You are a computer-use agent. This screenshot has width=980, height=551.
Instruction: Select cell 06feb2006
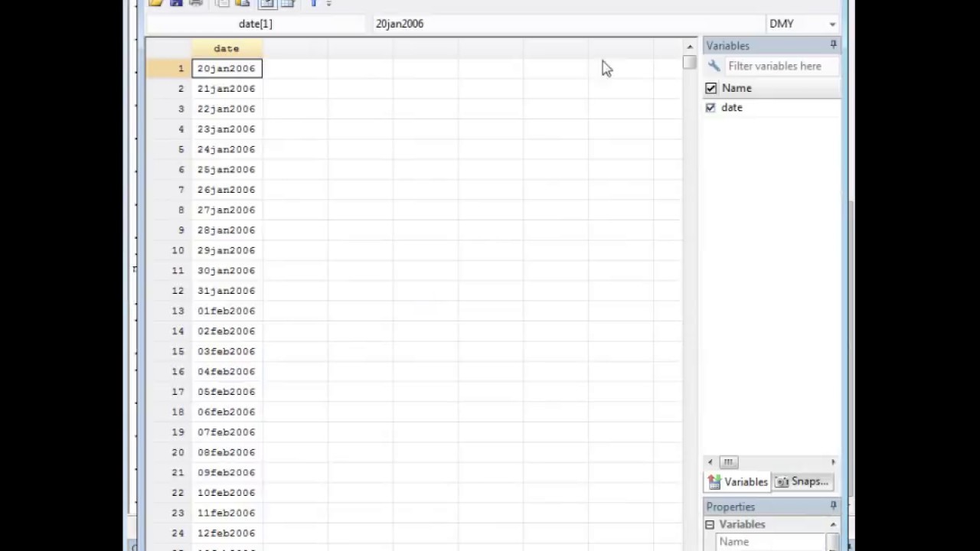pos(227,412)
